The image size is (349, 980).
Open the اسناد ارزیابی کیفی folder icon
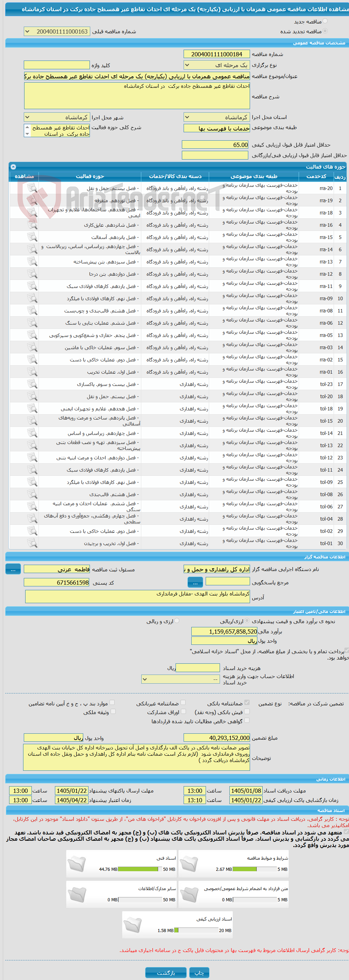[133, 924]
